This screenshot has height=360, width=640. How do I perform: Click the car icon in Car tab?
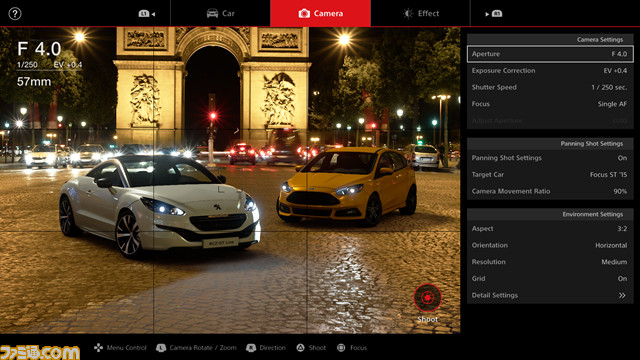pos(212,13)
